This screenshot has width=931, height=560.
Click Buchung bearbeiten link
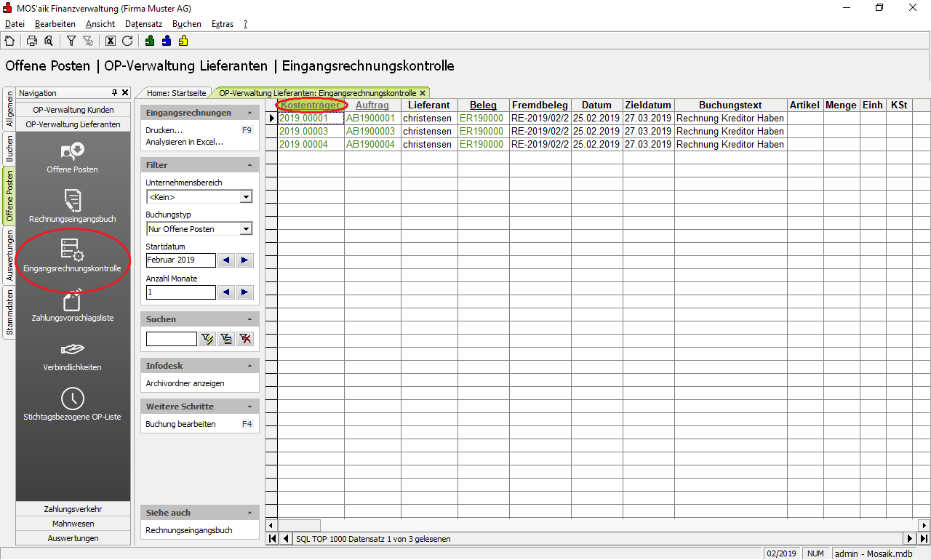click(x=180, y=424)
